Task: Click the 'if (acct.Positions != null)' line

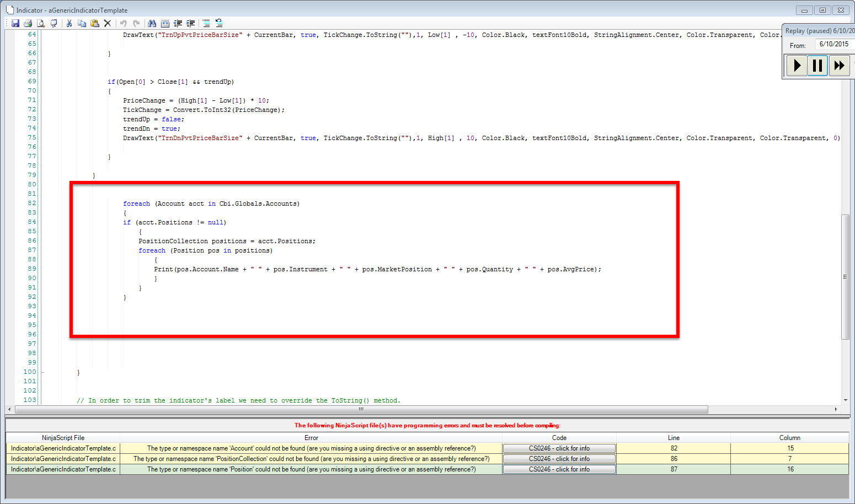Action: coord(174,223)
